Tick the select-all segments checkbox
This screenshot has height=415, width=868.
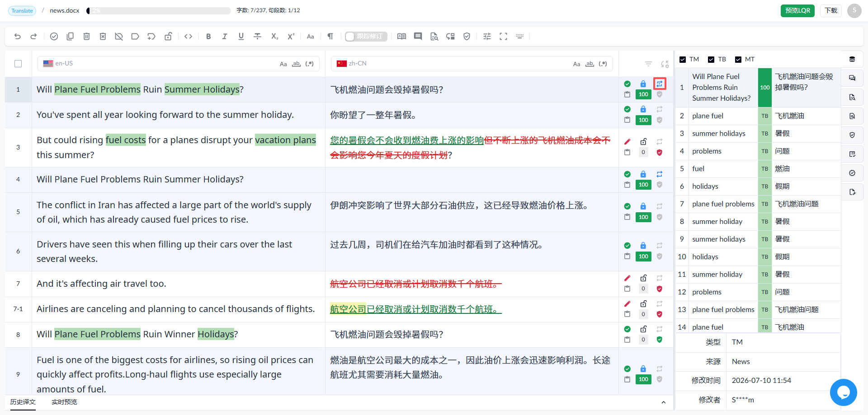pyautogui.click(x=18, y=64)
